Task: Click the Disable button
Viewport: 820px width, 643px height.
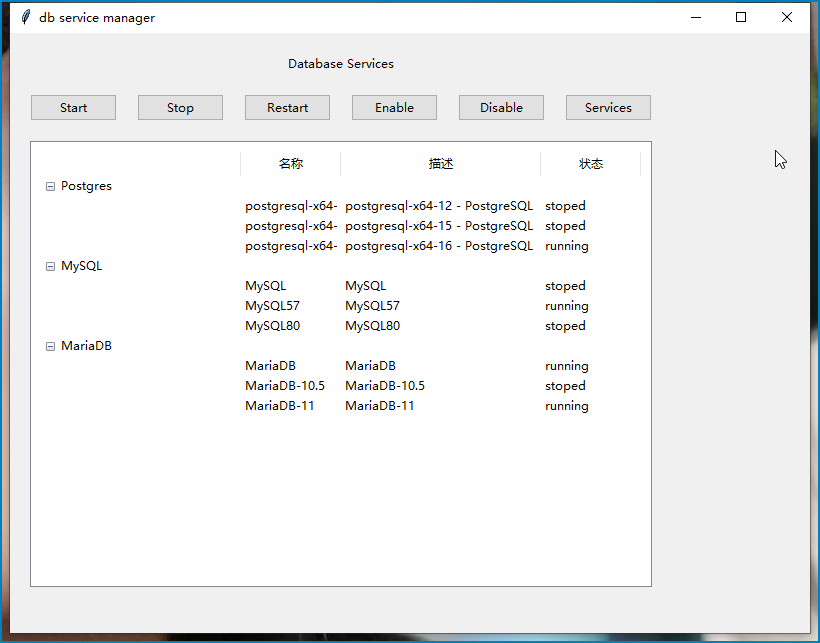Action: [501, 108]
